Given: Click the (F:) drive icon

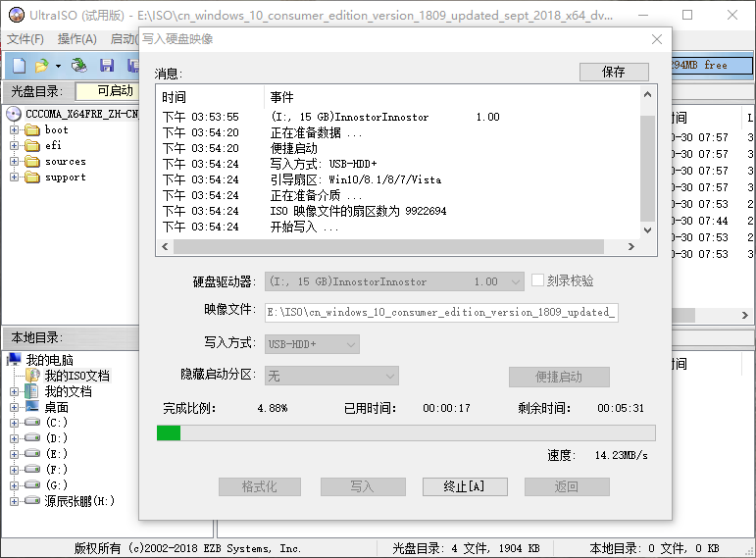Looking at the screenshot, I should 32,470.
